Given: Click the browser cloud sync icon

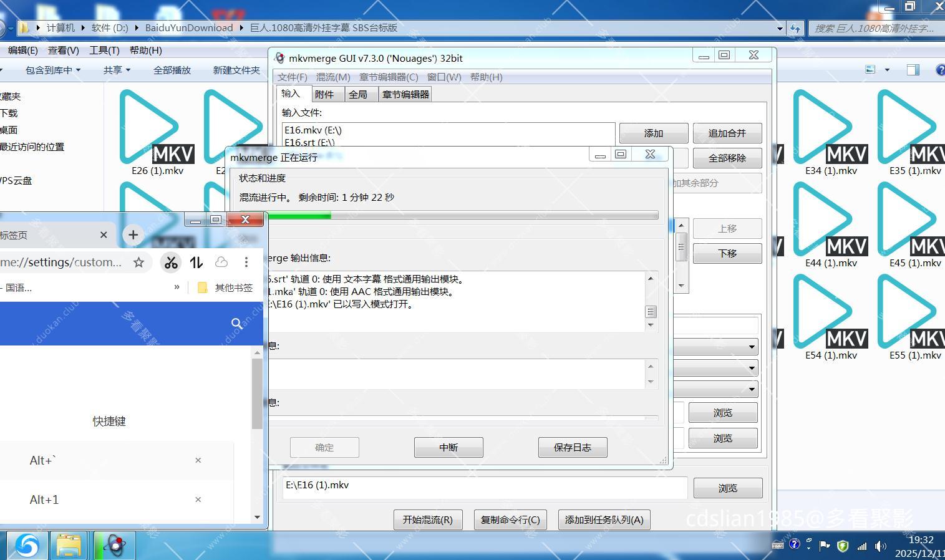Looking at the screenshot, I should (x=221, y=262).
